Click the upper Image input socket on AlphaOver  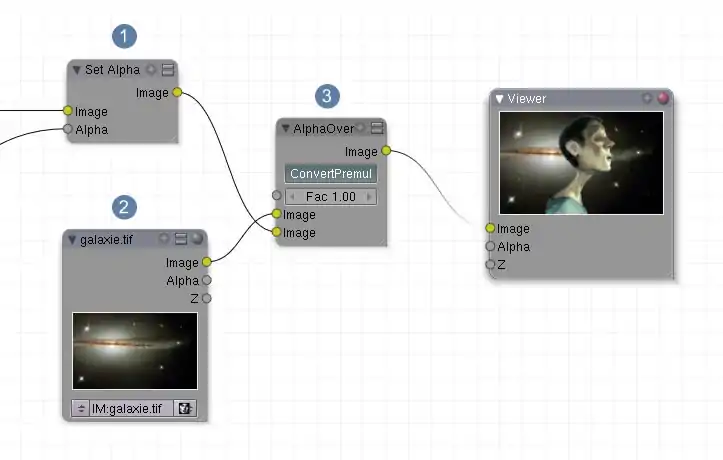click(277, 214)
